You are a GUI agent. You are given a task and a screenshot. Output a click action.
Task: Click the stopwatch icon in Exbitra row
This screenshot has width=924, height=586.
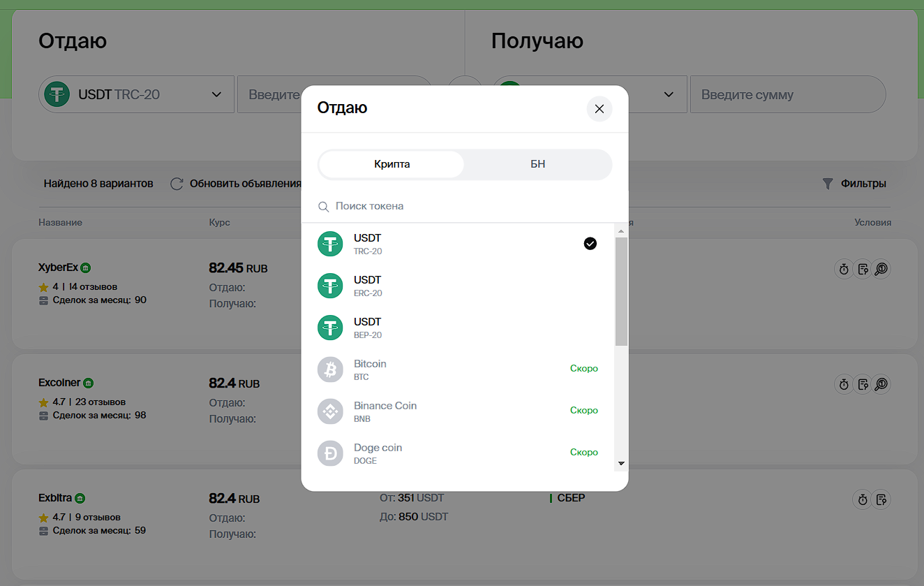click(x=863, y=499)
